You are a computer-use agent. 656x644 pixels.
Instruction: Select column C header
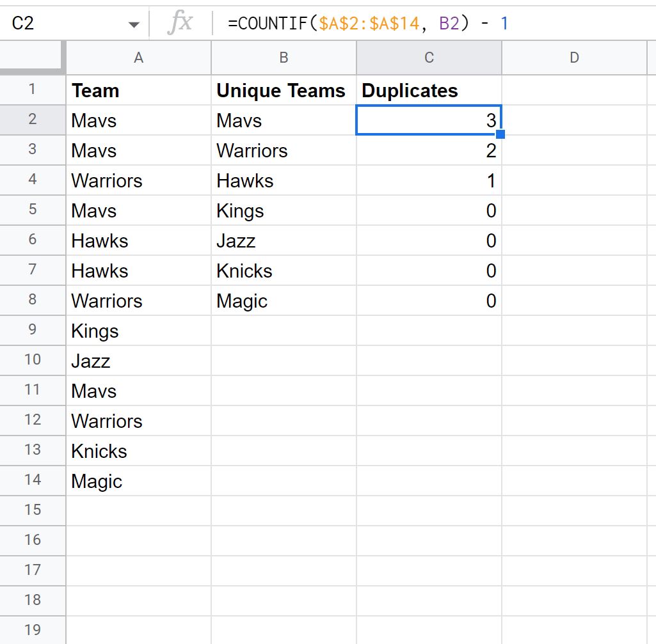429,58
